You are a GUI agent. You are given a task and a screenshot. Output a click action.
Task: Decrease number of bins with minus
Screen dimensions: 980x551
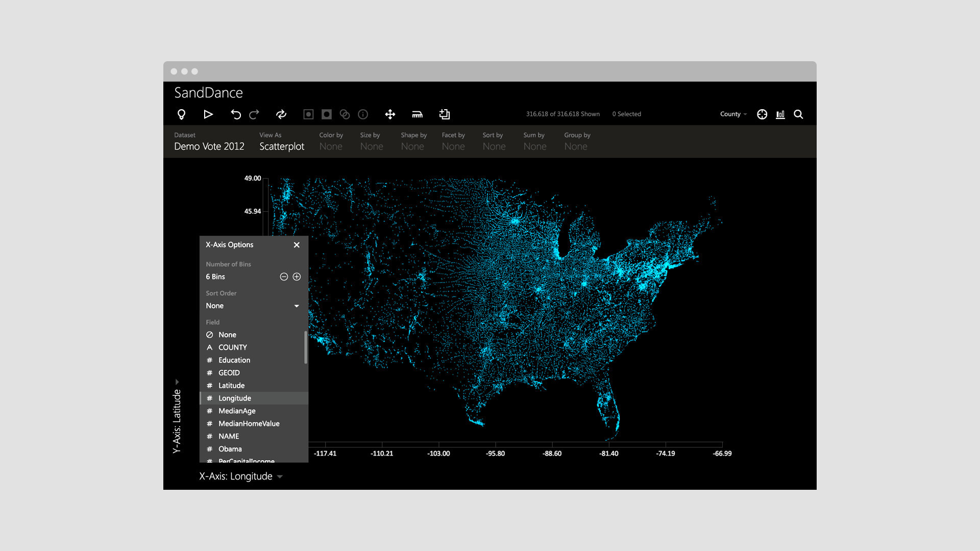click(x=284, y=277)
